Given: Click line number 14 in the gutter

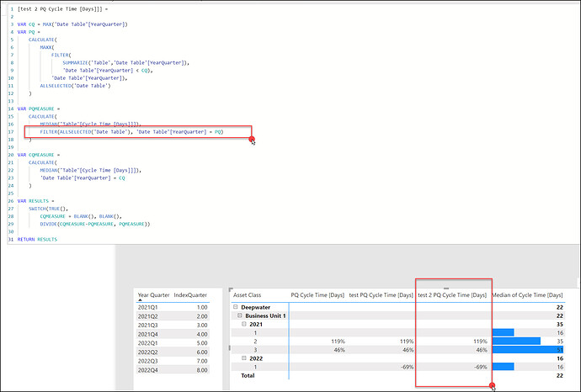Looking at the screenshot, I should pos(11,109).
